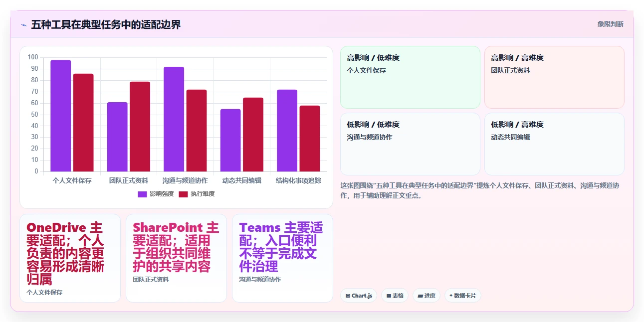Click the x-axis label 个人文件保存
The width and height of the screenshot is (644, 322).
(72, 180)
